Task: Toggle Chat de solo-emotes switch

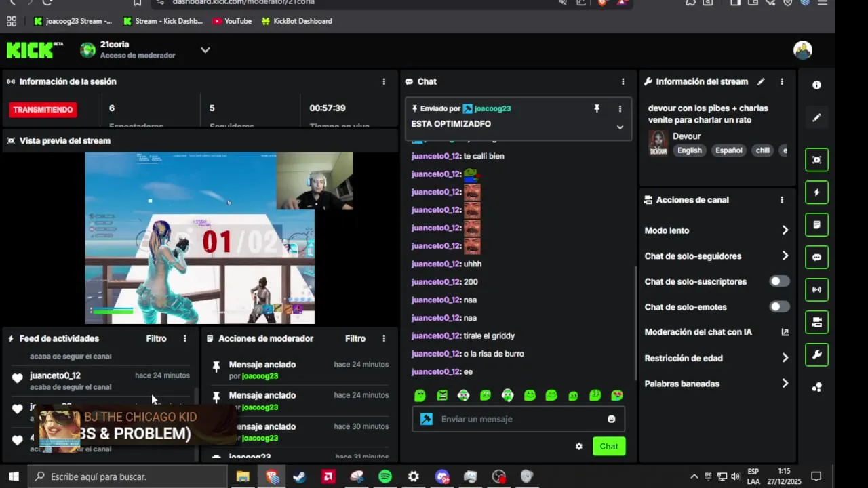Action: click(779, 307)
